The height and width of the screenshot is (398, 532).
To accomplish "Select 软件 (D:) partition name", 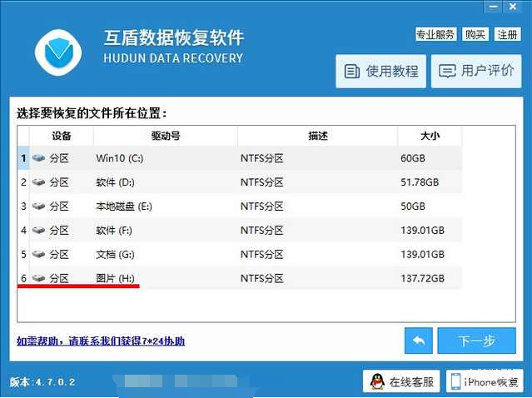I will point(115,182).
